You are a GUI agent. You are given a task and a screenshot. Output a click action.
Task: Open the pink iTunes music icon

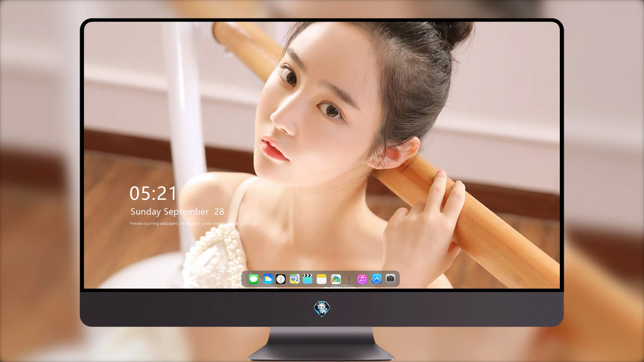(x=362, y=279)
